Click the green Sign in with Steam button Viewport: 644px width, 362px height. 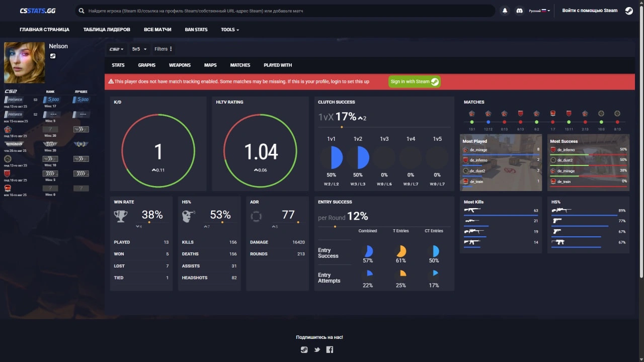[414, 81]
